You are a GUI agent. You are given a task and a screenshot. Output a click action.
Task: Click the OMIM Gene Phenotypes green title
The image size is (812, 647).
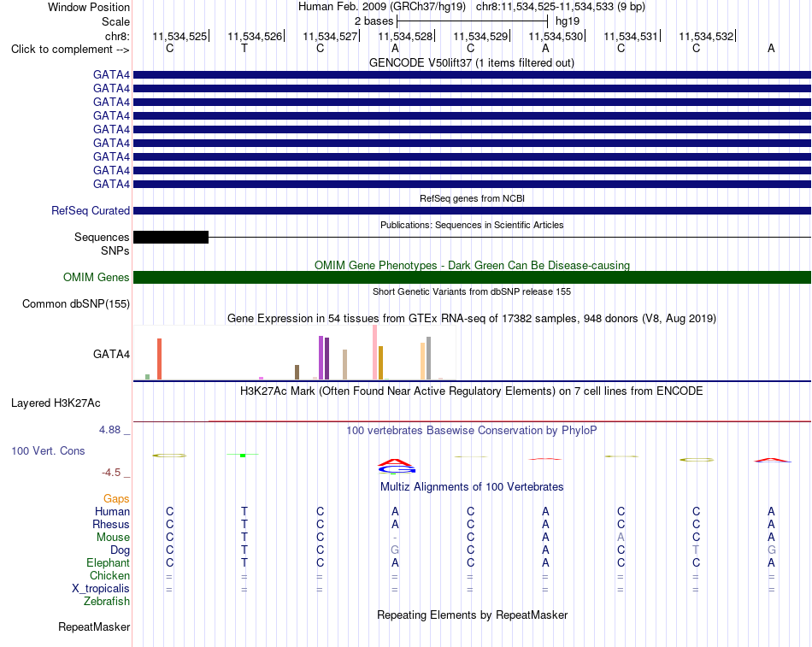click(x=472, y=265)
